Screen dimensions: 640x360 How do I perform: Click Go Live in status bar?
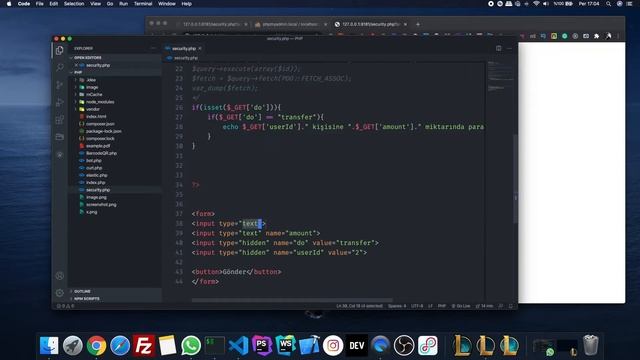click(x=461, y=306)
